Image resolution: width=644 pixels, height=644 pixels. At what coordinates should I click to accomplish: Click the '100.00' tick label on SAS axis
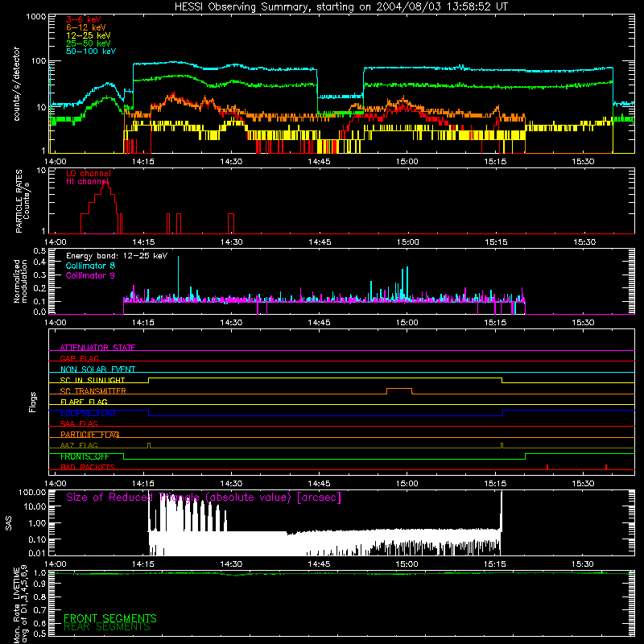coord(32,493)
